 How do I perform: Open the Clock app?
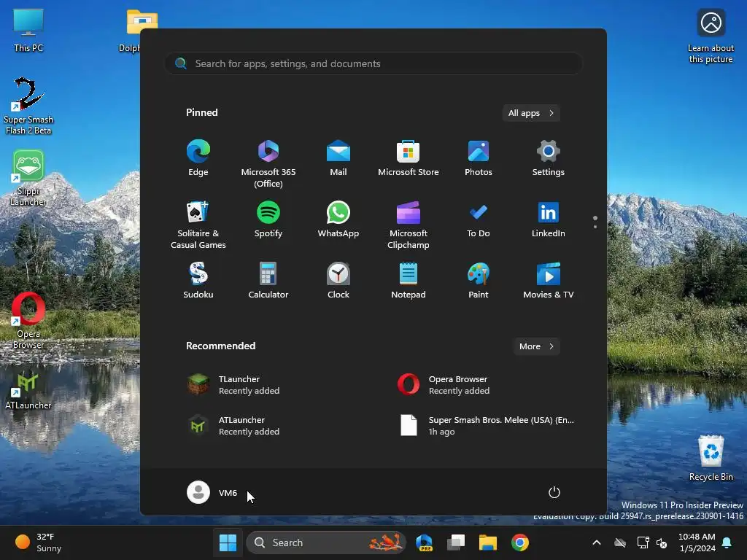338,281
